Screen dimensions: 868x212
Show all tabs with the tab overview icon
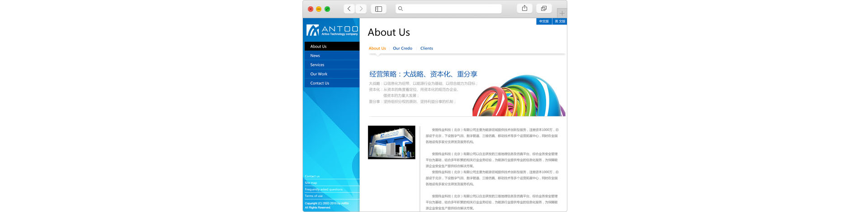pos(543,8)
